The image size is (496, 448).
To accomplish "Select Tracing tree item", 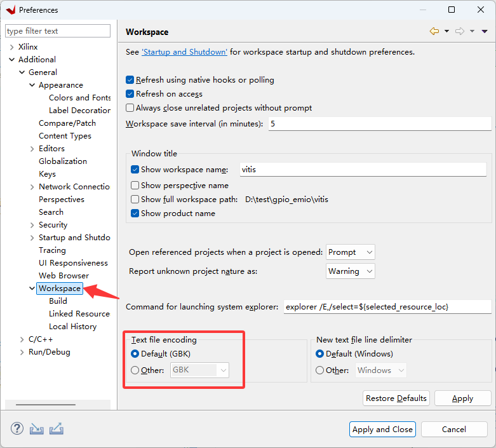I will pos(52,250).
